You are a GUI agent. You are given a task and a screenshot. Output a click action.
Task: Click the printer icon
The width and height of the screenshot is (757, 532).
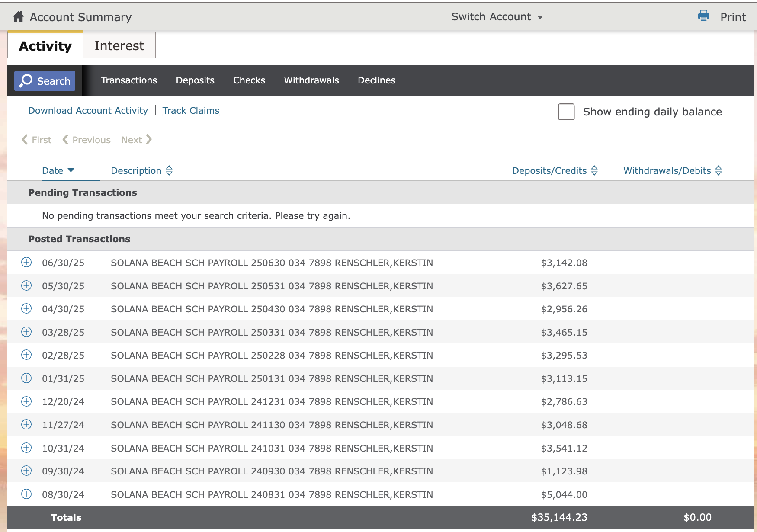tap(703, 16)
